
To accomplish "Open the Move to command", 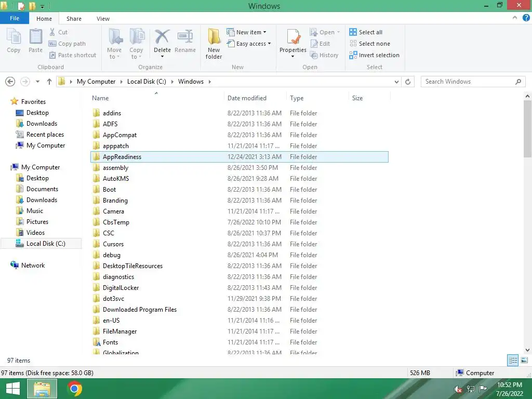I will [114, 44].
